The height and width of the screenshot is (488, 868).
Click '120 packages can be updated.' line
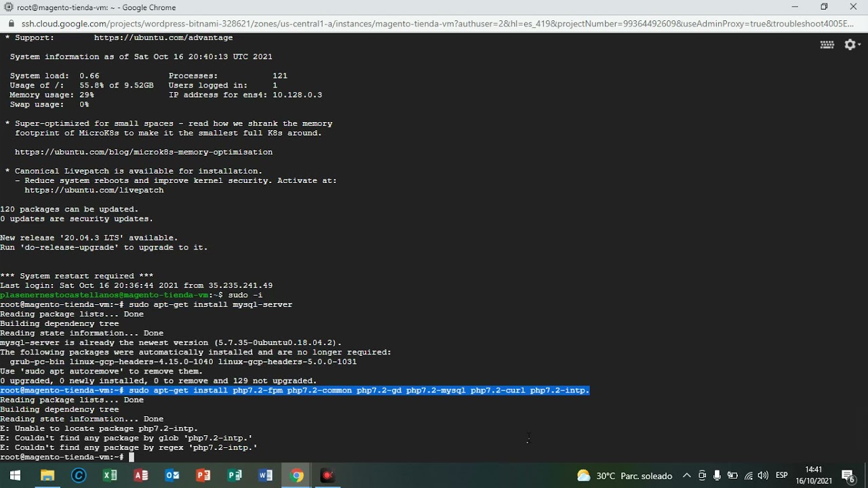click(69, 209)
